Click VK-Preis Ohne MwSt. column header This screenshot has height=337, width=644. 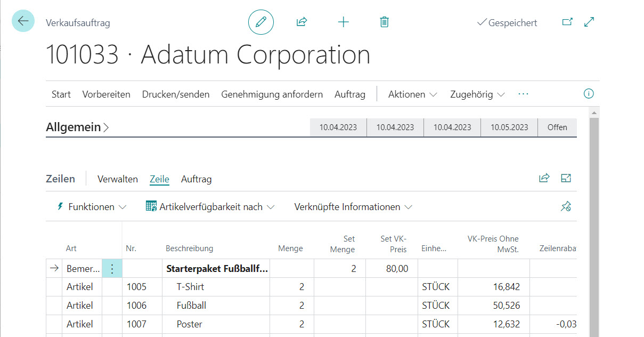point(493,244)
